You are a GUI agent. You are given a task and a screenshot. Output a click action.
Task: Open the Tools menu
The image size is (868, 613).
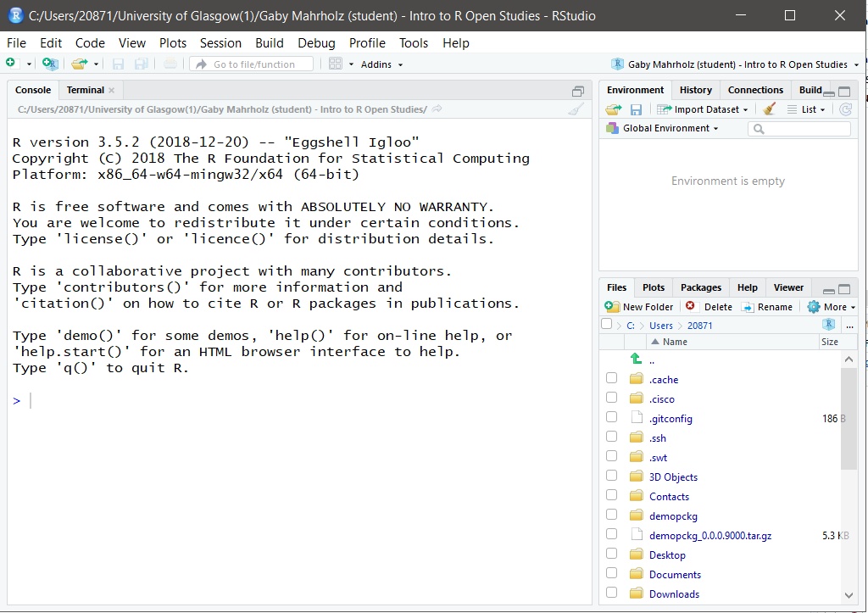[x=414, y=43]
